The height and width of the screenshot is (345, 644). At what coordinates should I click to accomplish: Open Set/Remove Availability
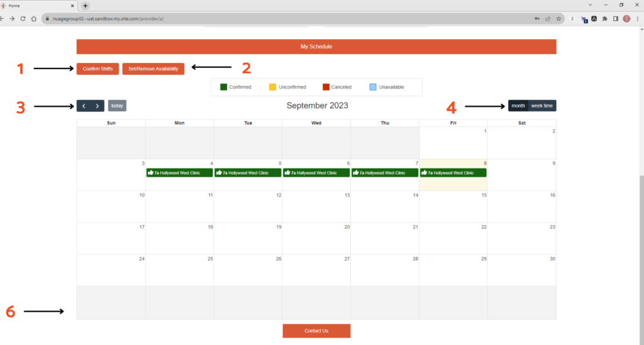[153, 68]
